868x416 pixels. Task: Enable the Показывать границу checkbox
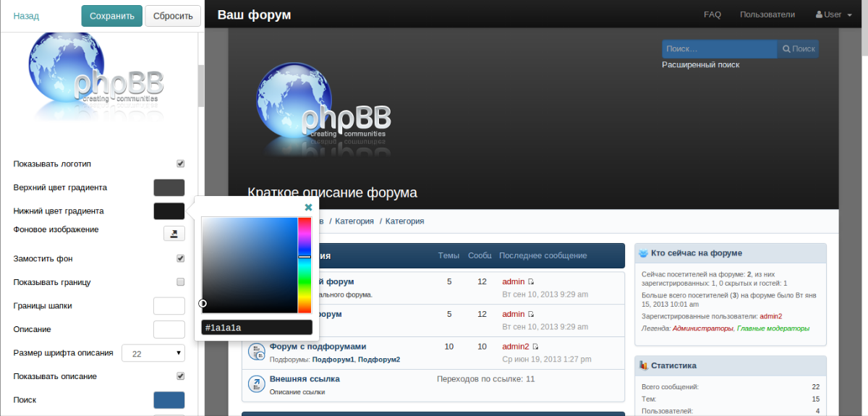181,282
